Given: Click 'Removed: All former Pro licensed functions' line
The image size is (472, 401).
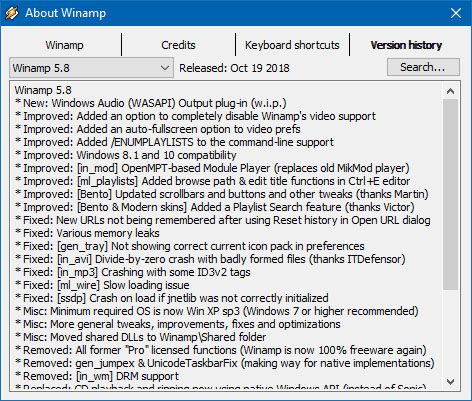Looking at the screenshot, I should tap(221, 350).
